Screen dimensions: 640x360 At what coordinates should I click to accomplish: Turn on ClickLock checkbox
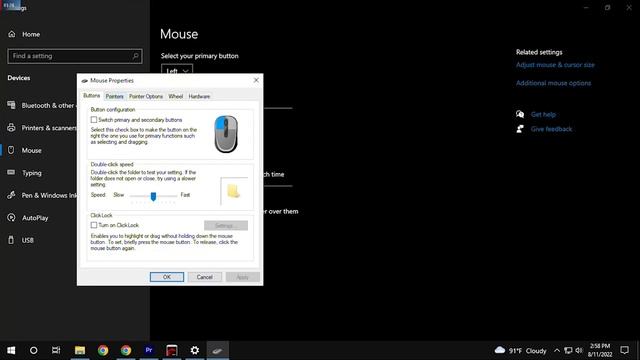pyautogui.click(x=94, y=225)
